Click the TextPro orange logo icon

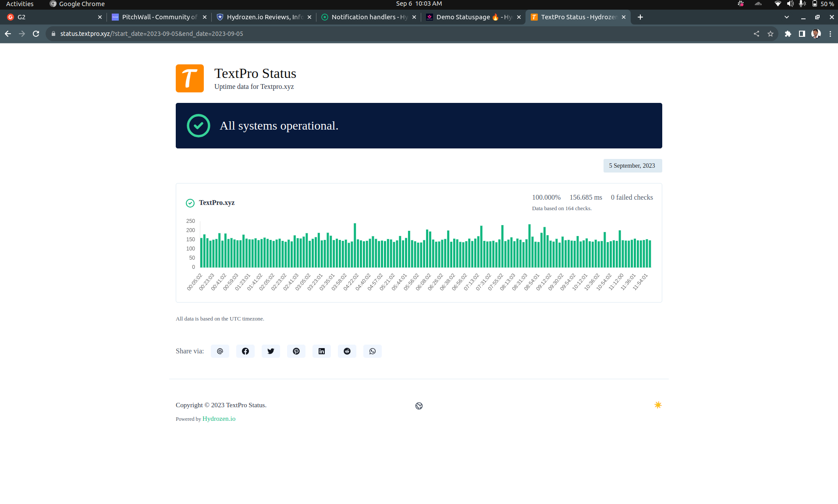pos(190,78)
